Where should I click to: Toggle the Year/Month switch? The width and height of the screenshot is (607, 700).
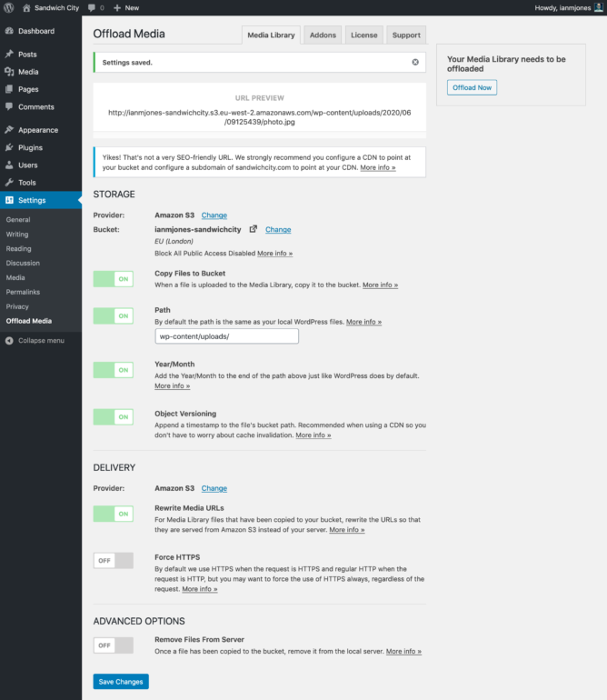(114, 370)
